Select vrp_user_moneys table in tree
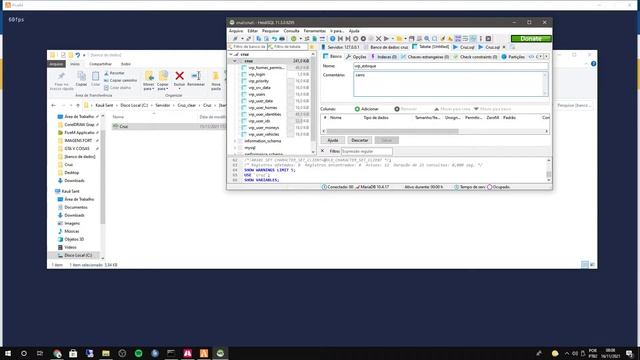This screenshot has width=640, height=360. (x=264, y=128)
